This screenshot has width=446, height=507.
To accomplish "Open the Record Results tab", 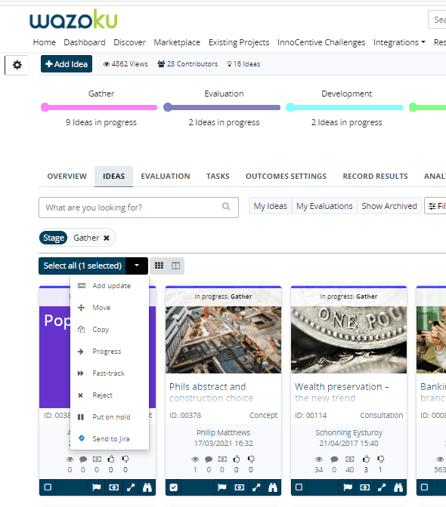I will 375,176.
